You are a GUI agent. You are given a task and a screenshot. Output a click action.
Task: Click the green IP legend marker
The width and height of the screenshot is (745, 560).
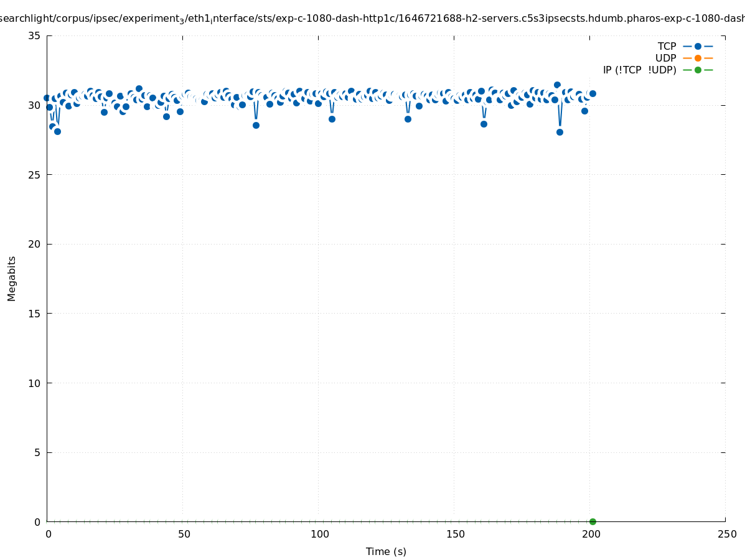pos(698,70)
